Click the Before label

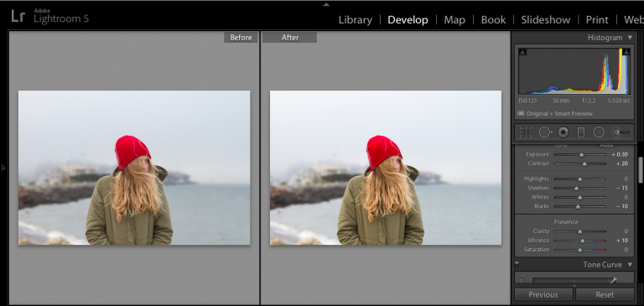point(241,38)
